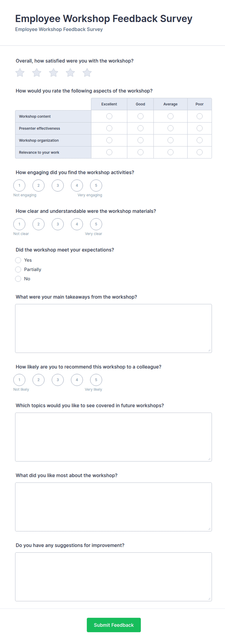Choose the third star rating
Screen dimensions: 225x644
pos(53,73)
